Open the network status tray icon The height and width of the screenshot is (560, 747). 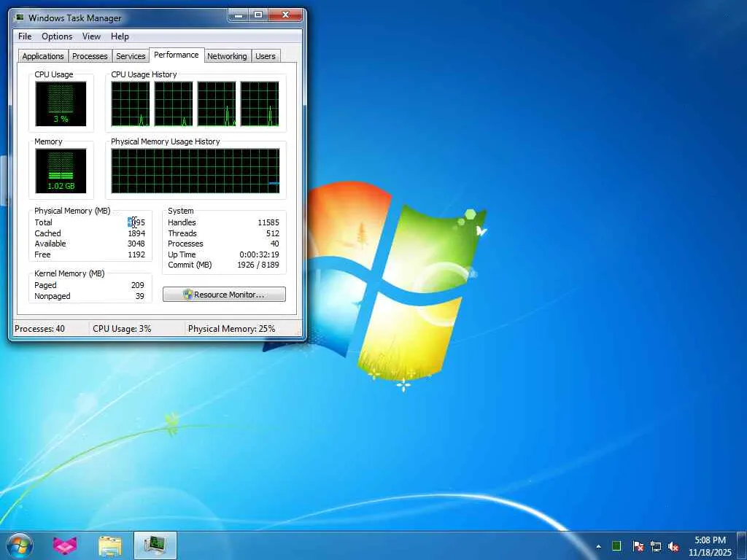[656, 546]
